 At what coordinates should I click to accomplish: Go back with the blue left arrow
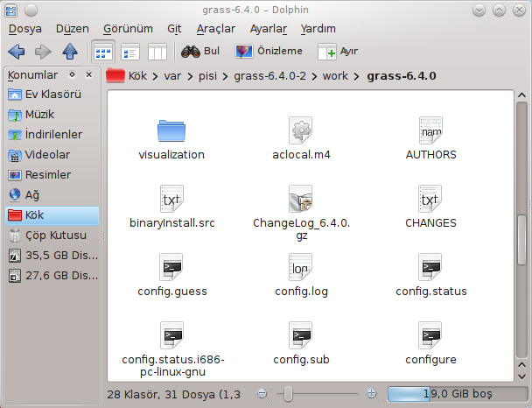[x=17, y=52]
